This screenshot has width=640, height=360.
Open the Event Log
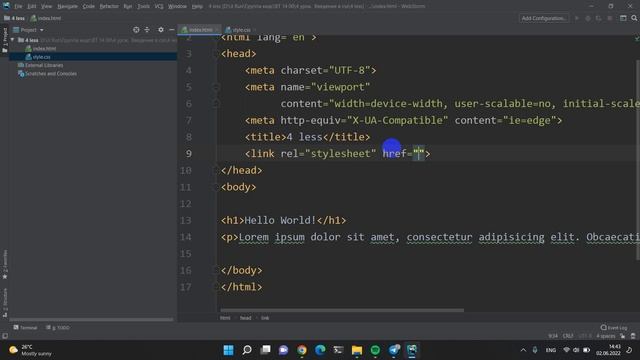(x=614, y=328)
